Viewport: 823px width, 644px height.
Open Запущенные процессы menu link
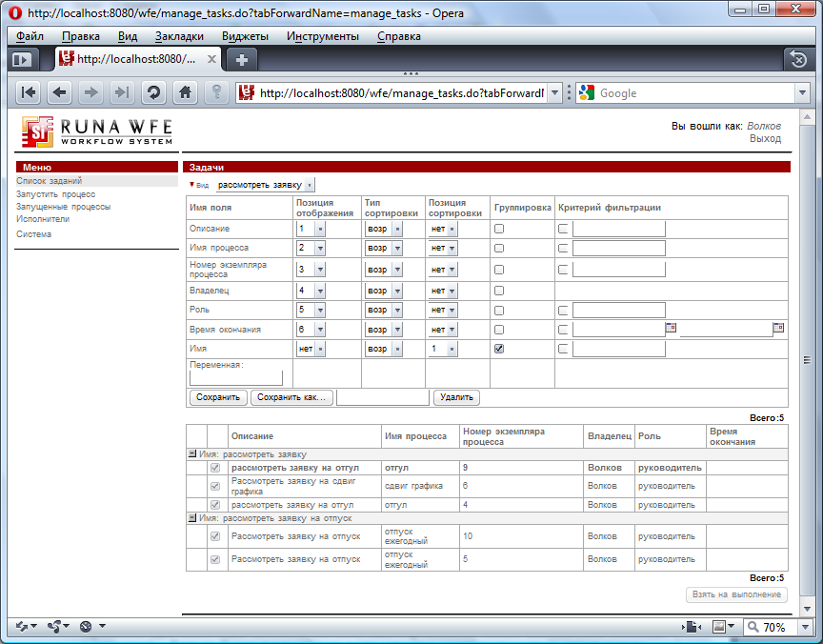[x=64, y=207]
